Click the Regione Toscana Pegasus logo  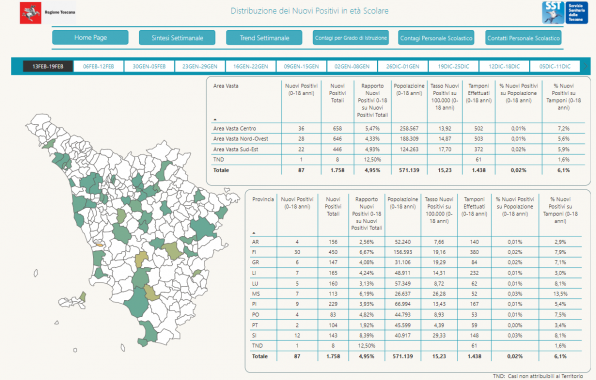coord(30,13)
